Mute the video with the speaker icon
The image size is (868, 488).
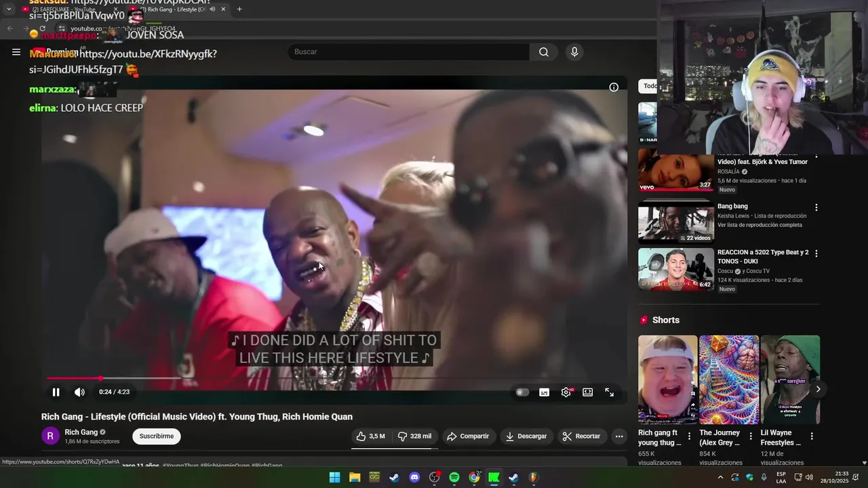[79, 392]
